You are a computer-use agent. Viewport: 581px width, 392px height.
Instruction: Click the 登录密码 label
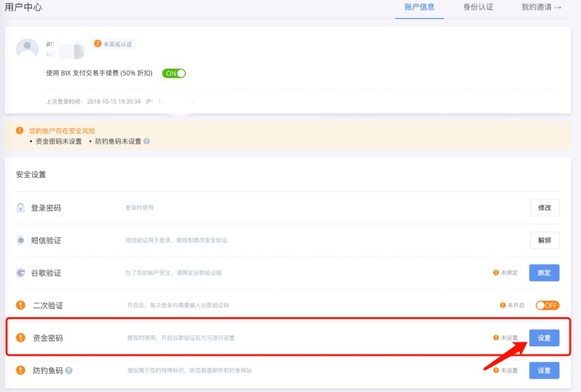click(x=46, y=208)
